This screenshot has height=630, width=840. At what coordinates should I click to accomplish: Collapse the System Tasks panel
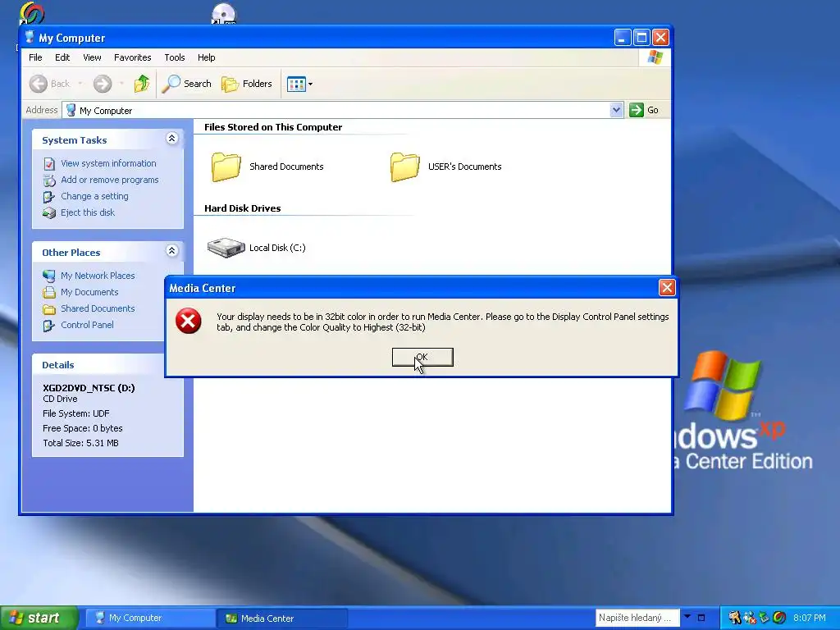(x=171, y=138)
